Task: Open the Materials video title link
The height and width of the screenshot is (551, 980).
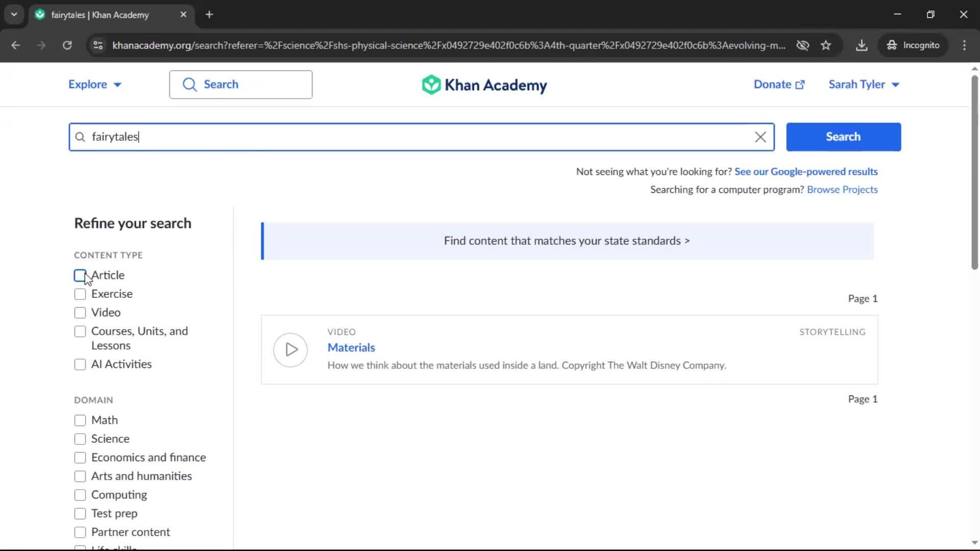Action: point(351,348)
